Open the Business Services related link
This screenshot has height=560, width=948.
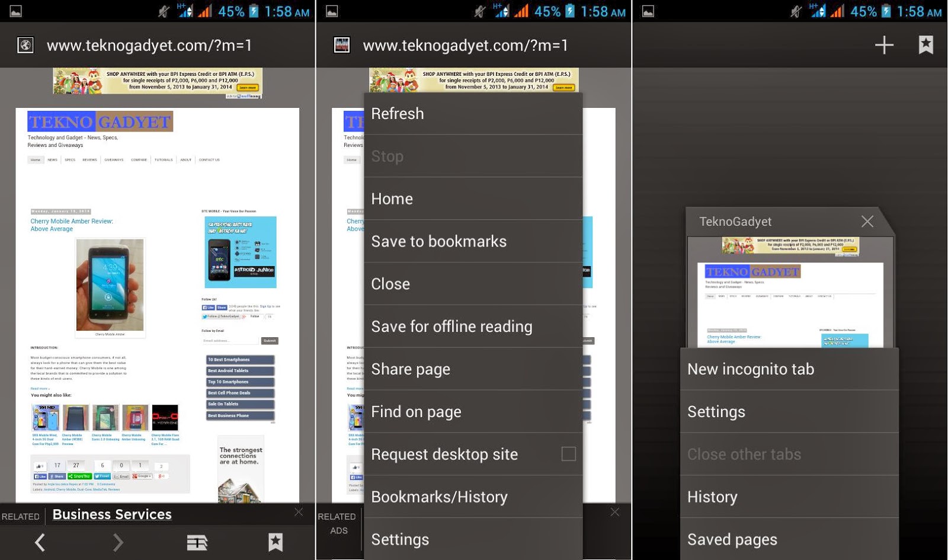112,514
